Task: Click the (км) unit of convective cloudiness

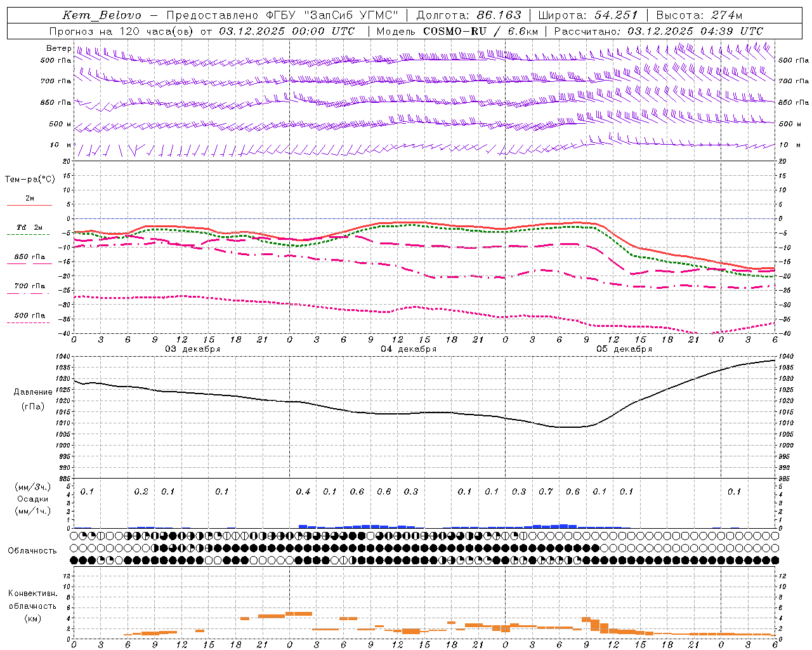Action: pyautogui.click(x=32, y=618)
